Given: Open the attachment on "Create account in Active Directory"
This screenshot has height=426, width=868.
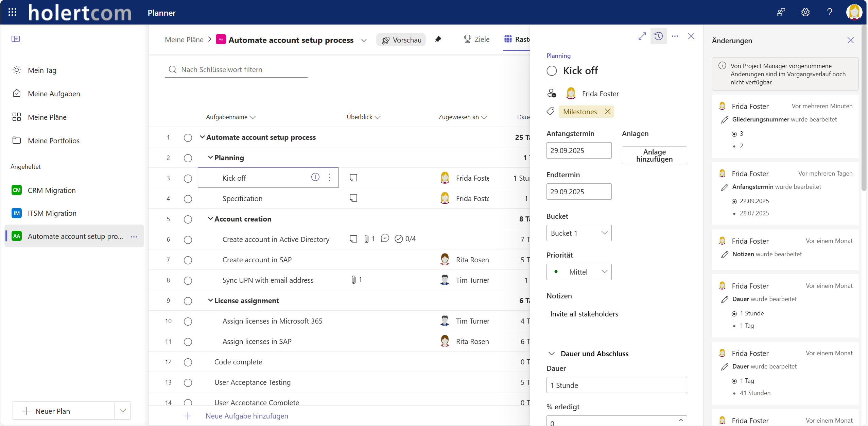Looking at the screenshot, I should pyautogui.click(x=367, y=239).
